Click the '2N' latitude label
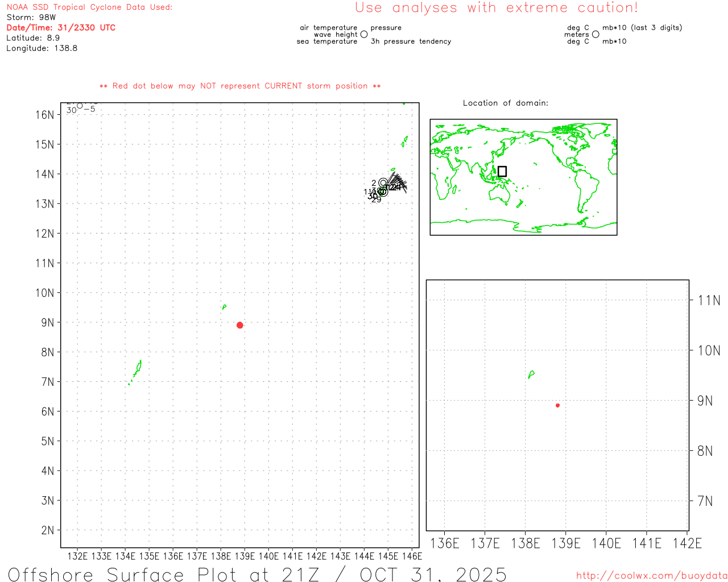Screen dimensions: 728x582 (47, 530)
